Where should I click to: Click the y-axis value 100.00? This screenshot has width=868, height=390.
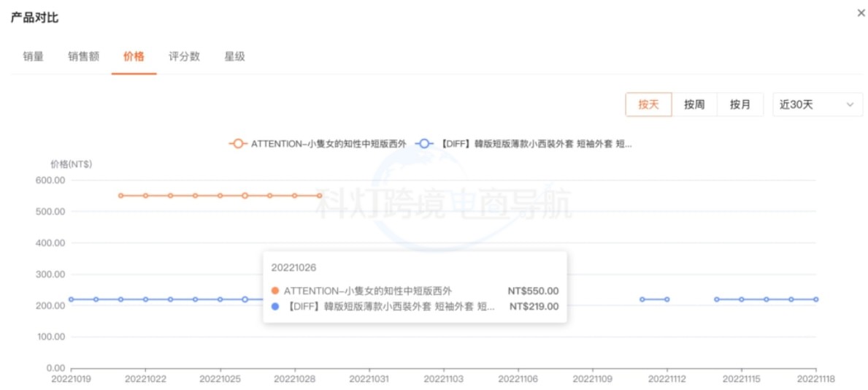[50, 337]
